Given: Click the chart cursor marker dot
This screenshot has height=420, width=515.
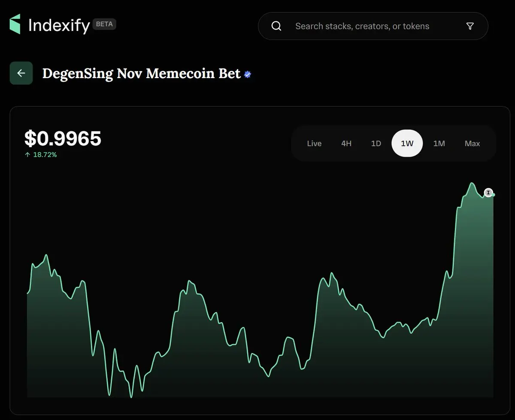Looking at the screenshot, I should [488, 193].
